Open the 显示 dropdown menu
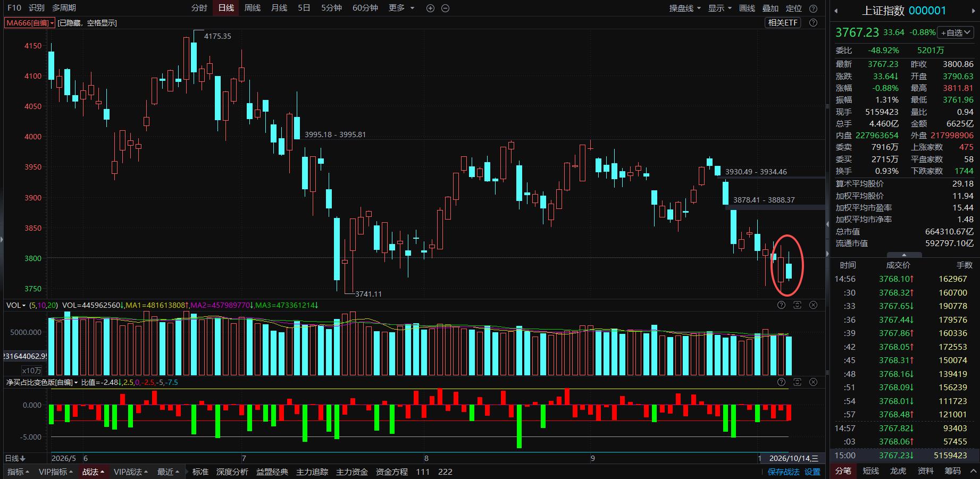This screenshot has height=479, width=980. [x=720, y=8]
